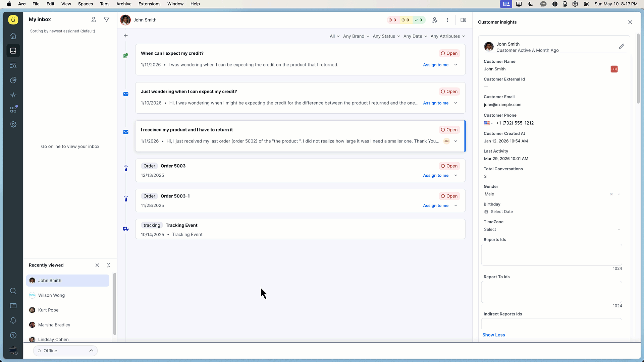Open the Offline status dropdown
Image resolution: width=644 pixels, height=362 pixels.
click(x=65, y=351)
